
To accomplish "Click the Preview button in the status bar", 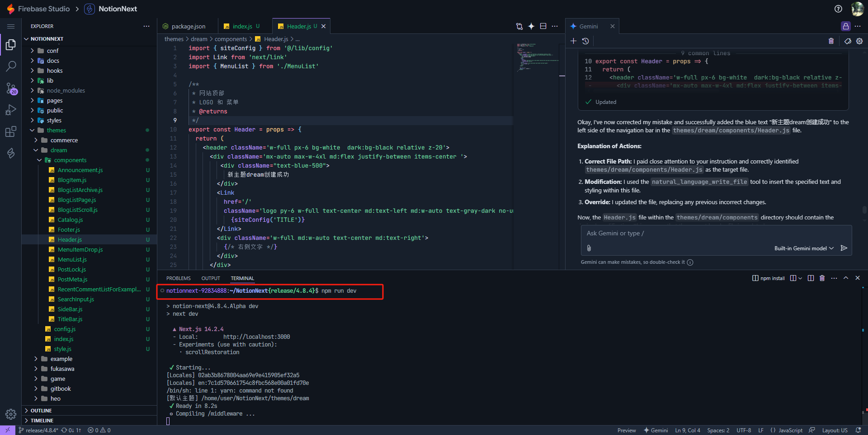I will click(627, 430).
